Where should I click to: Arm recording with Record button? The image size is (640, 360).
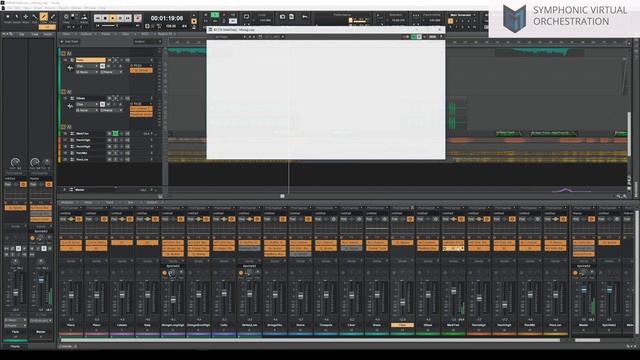tap(138, 18)
